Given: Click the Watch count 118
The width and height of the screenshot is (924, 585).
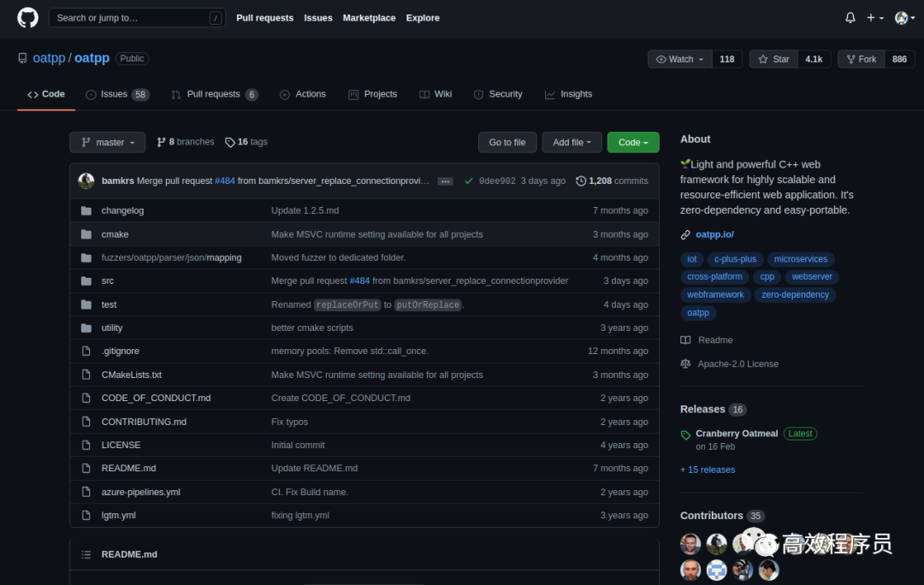Looking at the screenshot, I should coord(727,59).
